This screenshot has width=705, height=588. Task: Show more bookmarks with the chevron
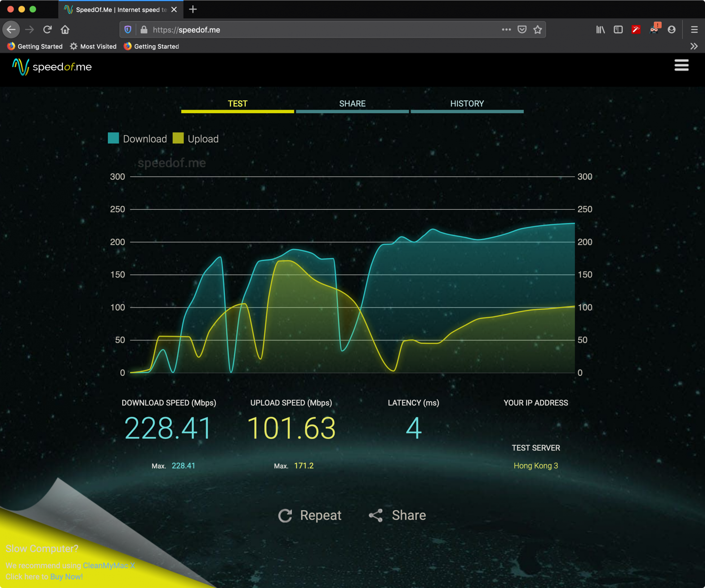[694, 47]
